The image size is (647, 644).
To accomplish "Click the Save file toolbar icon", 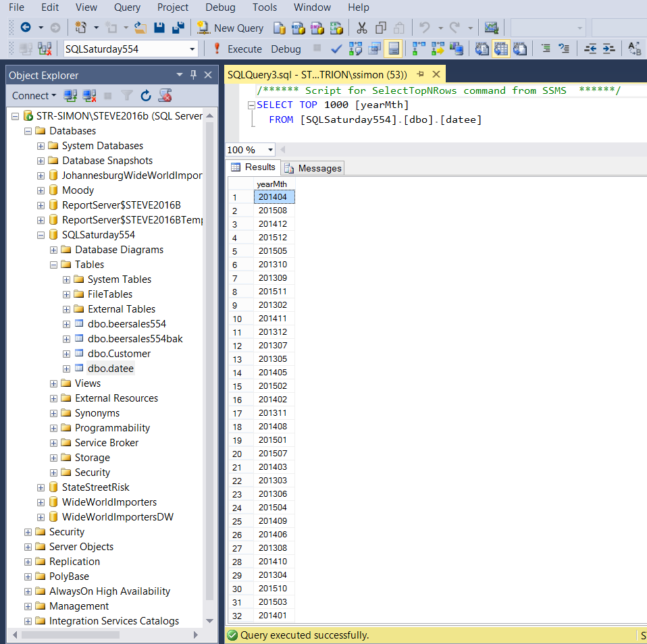I will point(160,28).
